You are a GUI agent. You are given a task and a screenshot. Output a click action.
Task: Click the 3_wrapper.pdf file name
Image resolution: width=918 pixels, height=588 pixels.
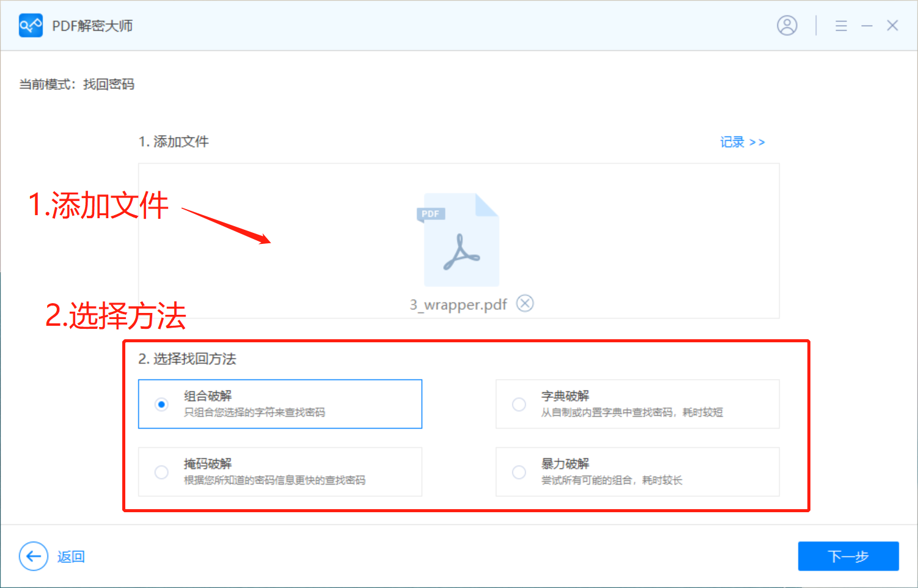coord(458,304)
